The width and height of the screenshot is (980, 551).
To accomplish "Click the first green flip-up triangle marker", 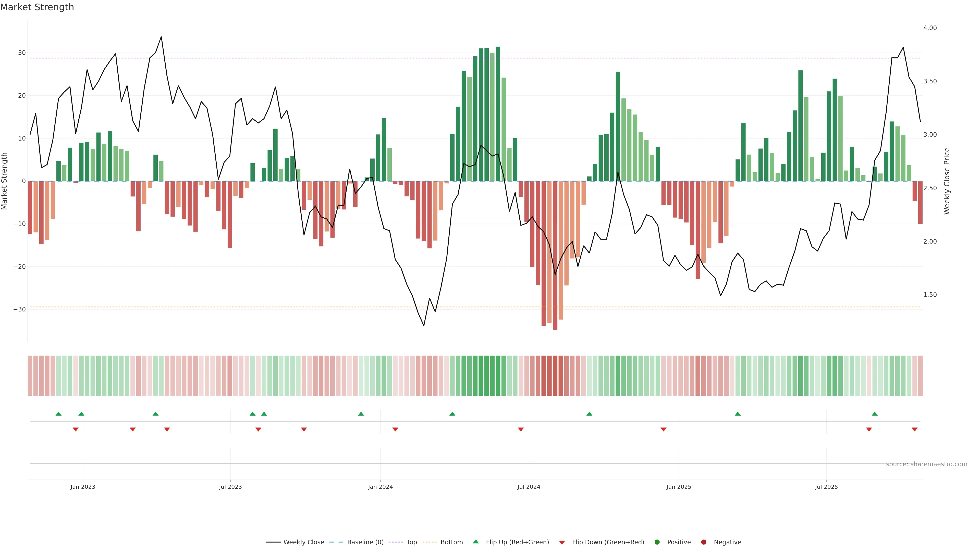I will coord(59,414).
